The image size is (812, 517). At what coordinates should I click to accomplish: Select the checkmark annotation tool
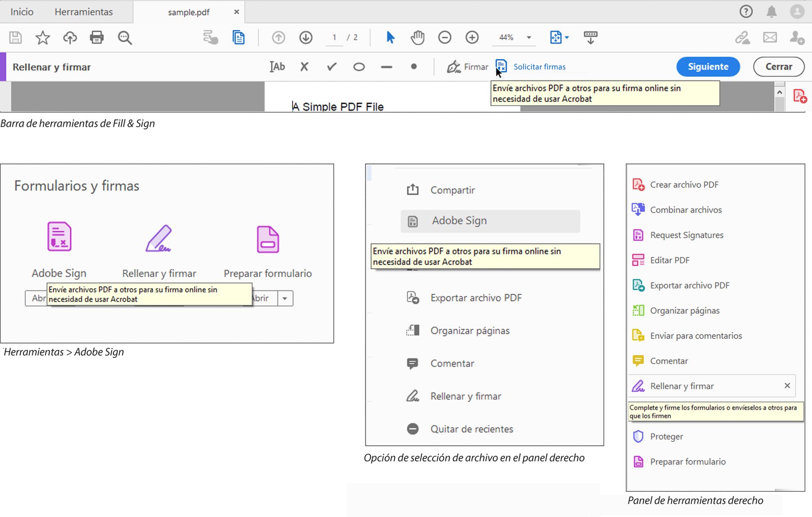coord(332,67)
